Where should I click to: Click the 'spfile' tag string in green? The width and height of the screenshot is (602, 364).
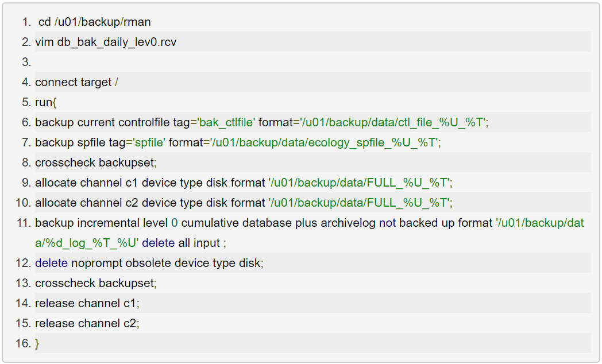149,142
